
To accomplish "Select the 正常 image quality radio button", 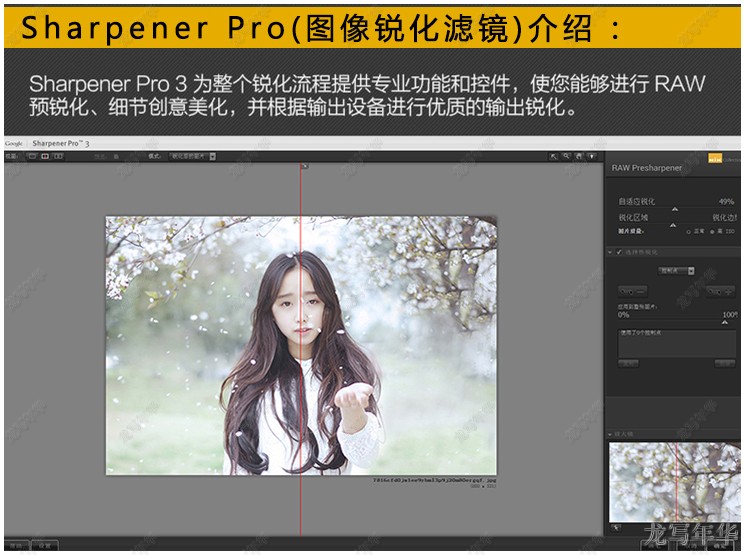I will pos(688,232).
